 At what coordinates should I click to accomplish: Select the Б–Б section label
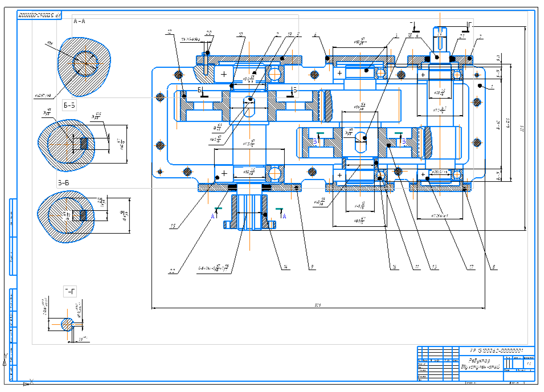[69, 105]
